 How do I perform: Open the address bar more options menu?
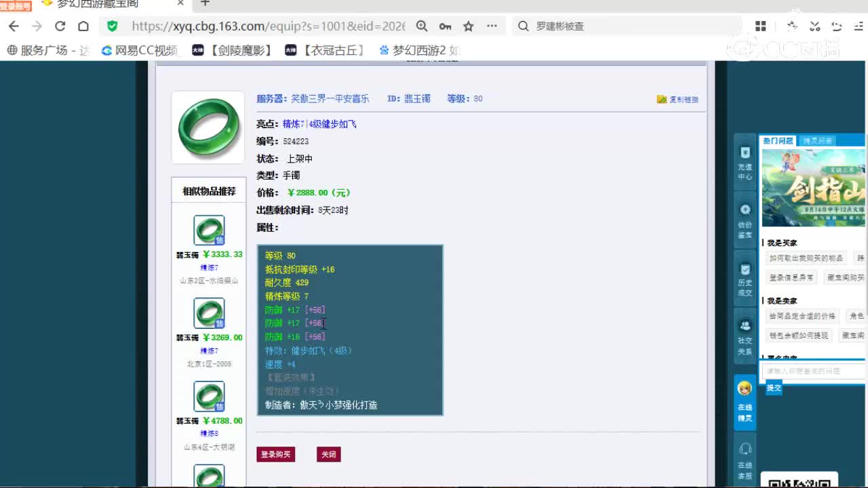pos(492,26)
